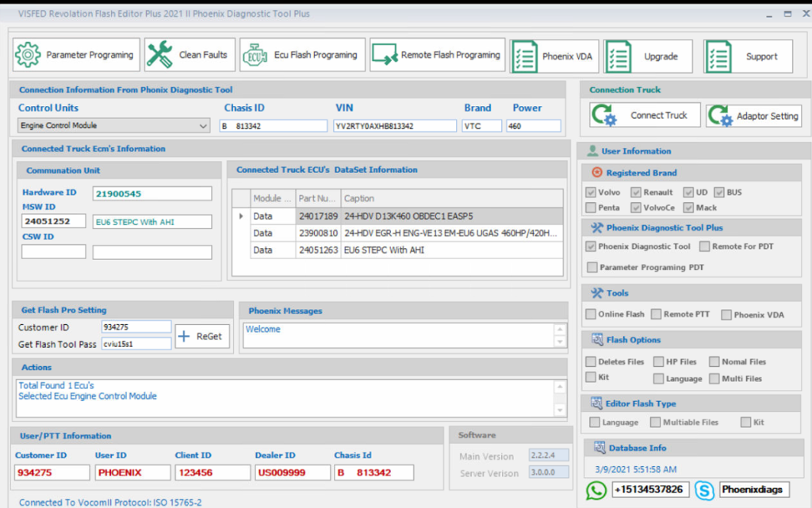Click the plus icon on ReGet
The height and width of the screenshot is (508, 812).
point(184,336)
